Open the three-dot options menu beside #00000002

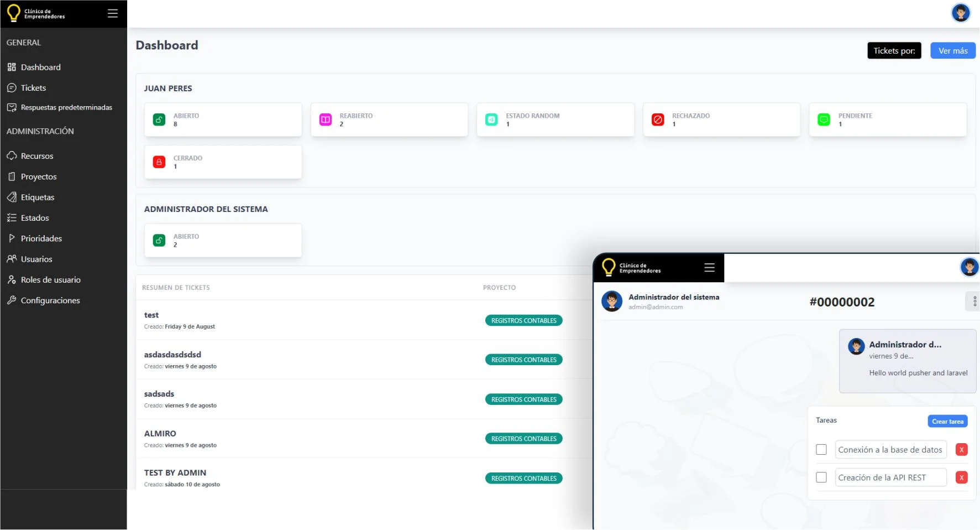click(x=974, y=302)
